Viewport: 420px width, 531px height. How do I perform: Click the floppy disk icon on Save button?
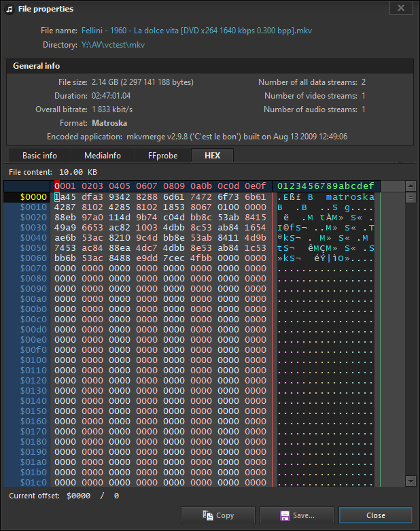pos(285,515)
